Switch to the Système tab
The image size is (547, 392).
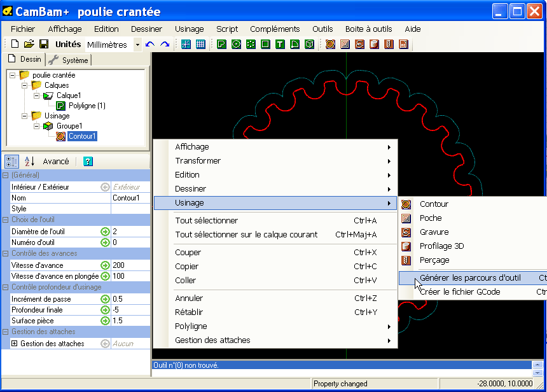[69, 60]
